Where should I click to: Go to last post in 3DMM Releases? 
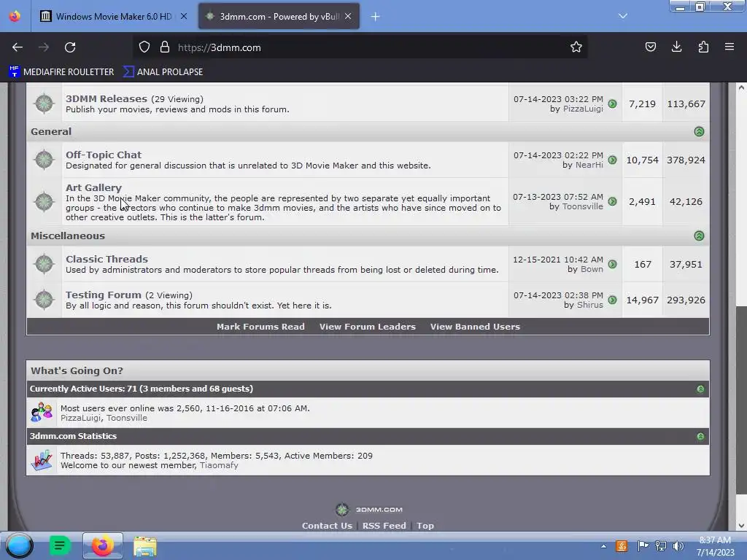pyautogui.click(x=613, y=104)
